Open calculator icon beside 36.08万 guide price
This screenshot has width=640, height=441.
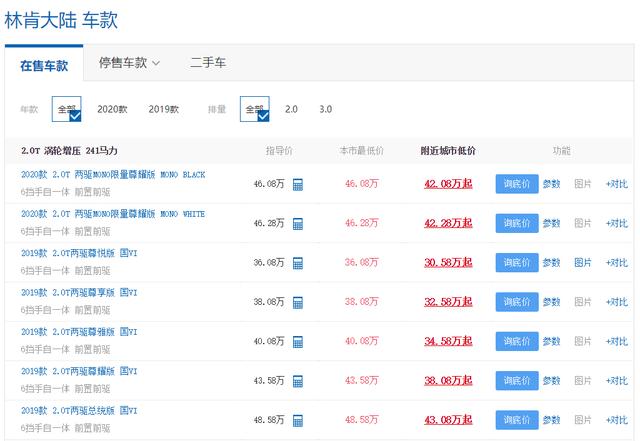click(298, 263)
